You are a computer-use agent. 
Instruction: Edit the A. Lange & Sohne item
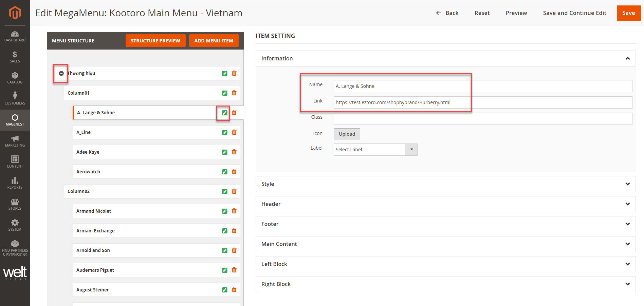[x=225, y=113]
